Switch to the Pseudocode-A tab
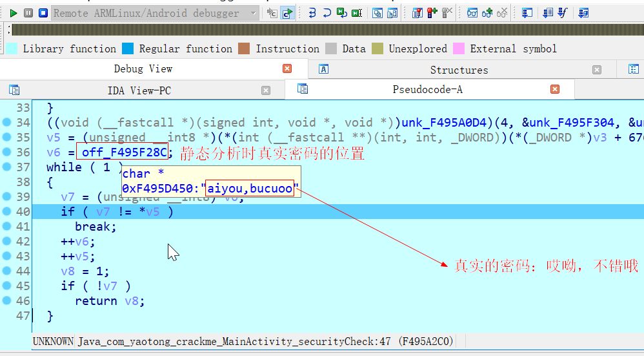The image size is (644, 356). point(427,89)
